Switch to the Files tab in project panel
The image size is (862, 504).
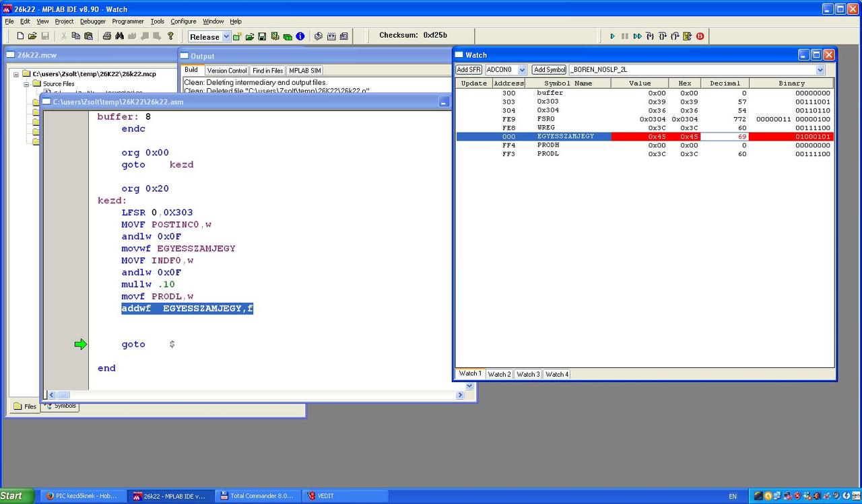coord(26,406)
